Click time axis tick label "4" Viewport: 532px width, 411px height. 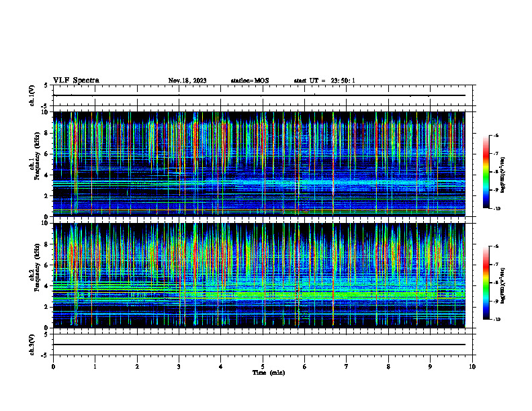(221, 367)
